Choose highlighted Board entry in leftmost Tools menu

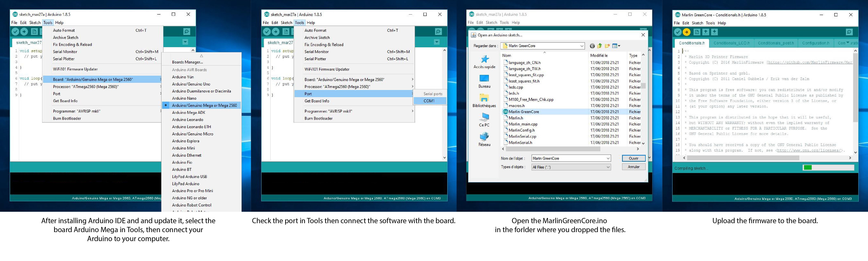[x=102, y=79]
